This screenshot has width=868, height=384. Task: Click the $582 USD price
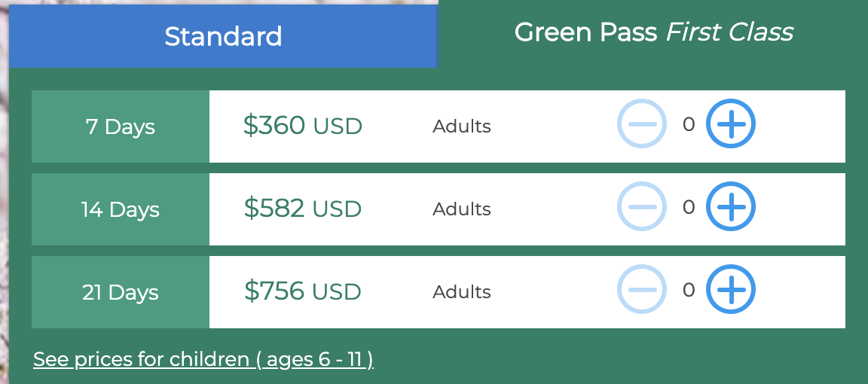click(x=303, y=209)
